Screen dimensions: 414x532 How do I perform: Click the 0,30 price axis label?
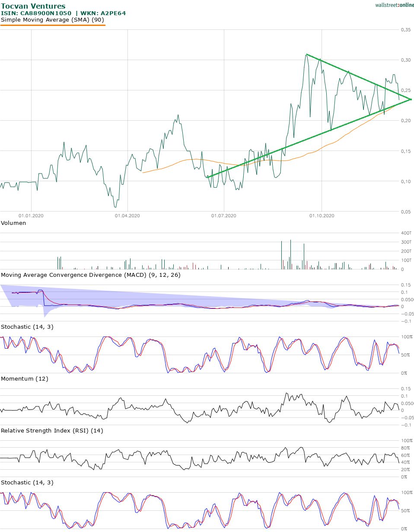(x=405, y=60)
